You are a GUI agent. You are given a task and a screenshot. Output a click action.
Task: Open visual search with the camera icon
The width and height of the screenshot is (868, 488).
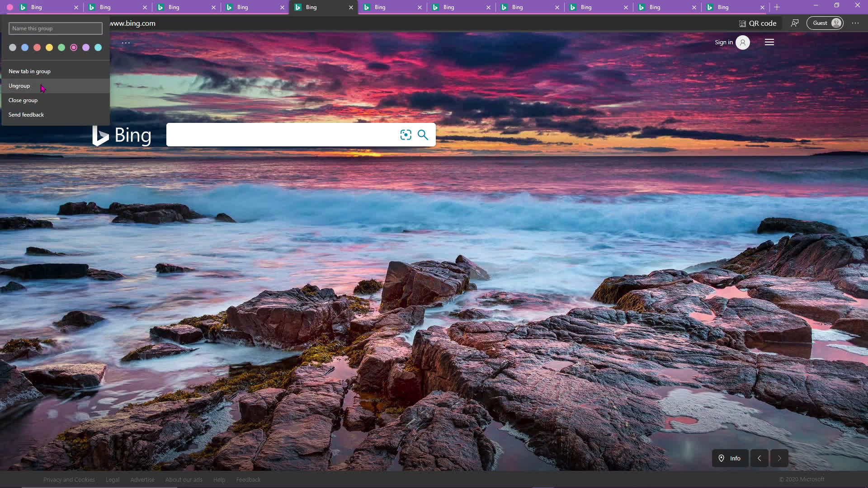coord(405,134)
